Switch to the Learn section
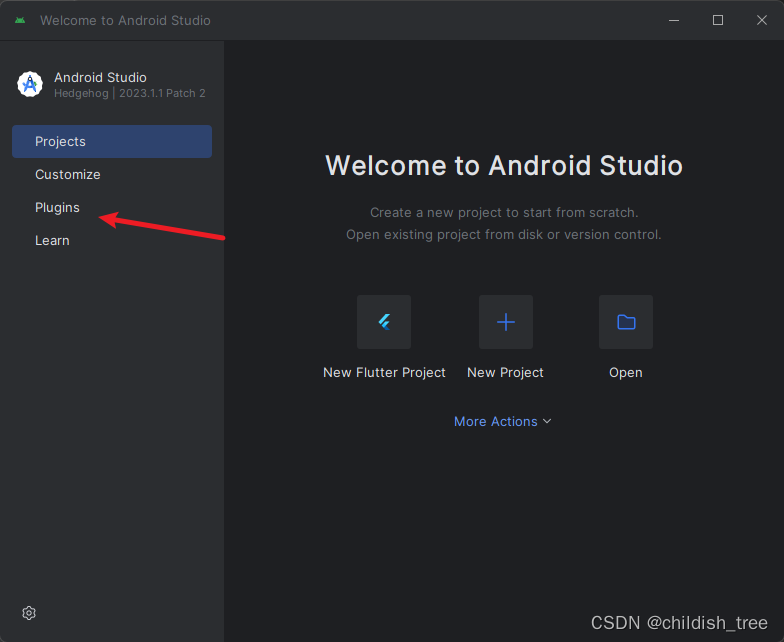 pyautogui.click(x=112, y=240)
